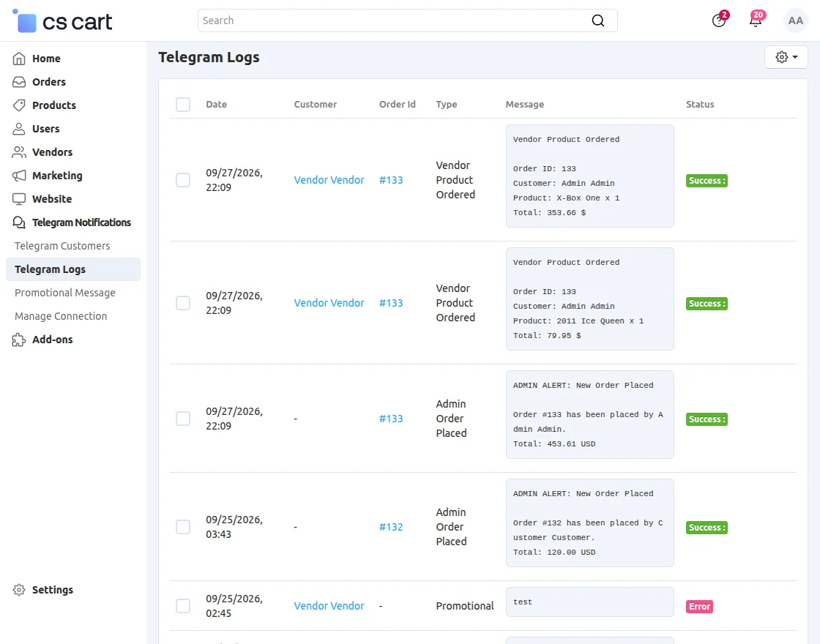Select the order #133 Admin Order Placed row checkbox
The width and height of the screenshot is (820, 644).
(183, 419)
